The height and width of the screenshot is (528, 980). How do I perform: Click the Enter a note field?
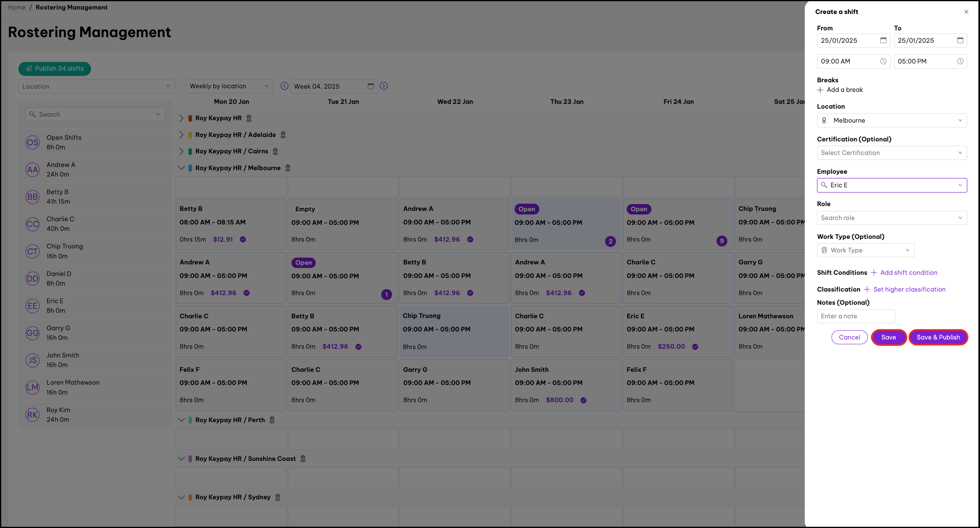pos(855,316)
